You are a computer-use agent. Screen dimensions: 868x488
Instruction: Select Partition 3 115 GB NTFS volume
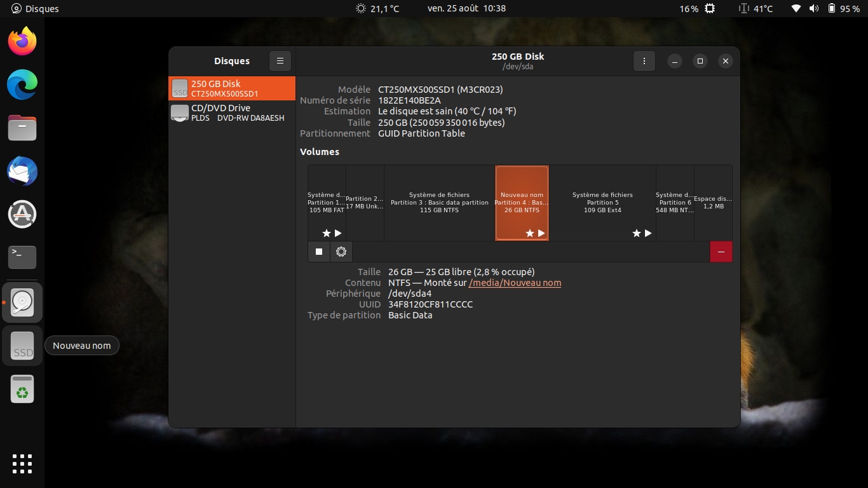440,203
